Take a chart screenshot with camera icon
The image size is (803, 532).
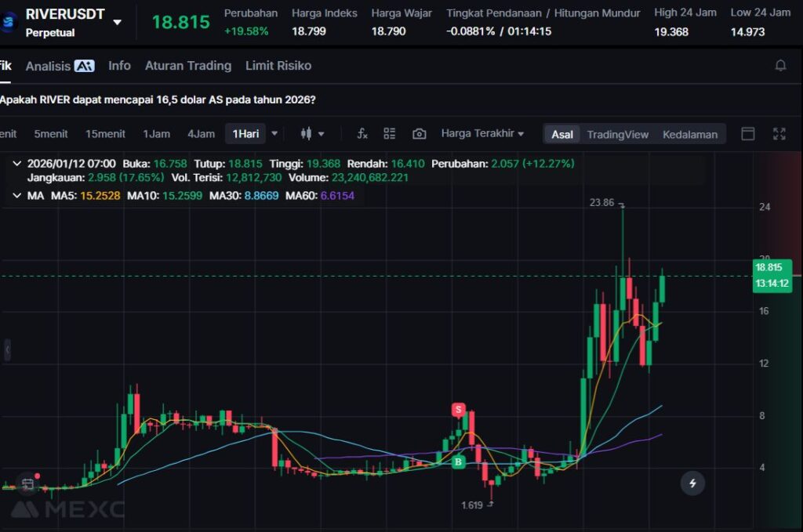tap(419, 134)
